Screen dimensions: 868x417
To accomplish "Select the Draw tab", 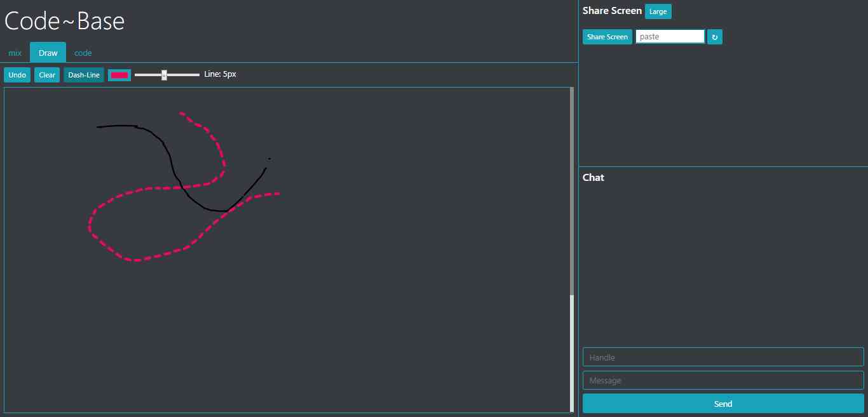I will [48, 53].
